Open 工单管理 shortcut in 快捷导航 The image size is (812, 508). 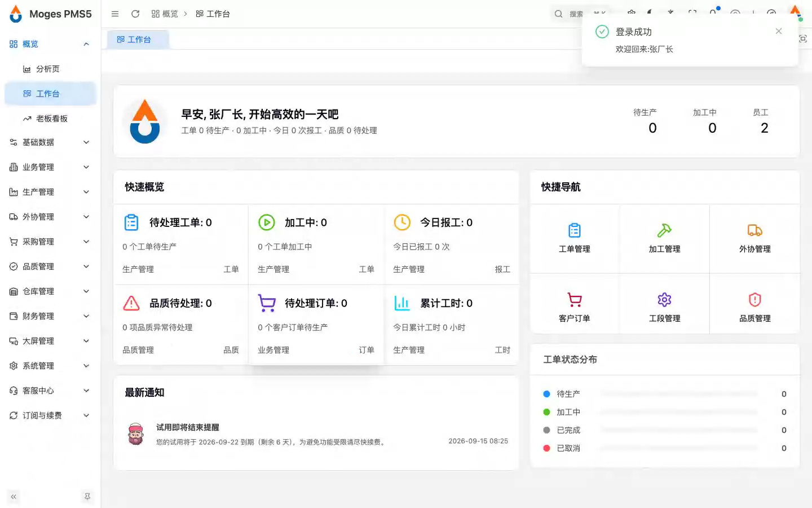click(575, 239)
